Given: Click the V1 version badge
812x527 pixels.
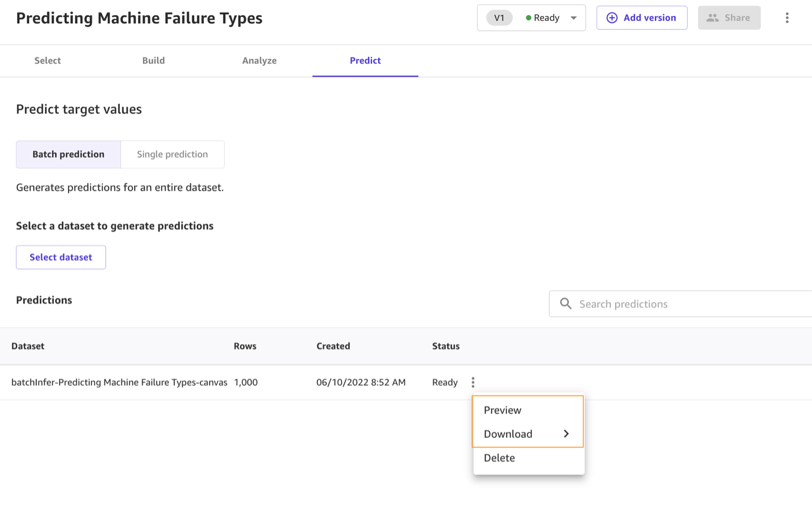Looking at the screenshot, I should click(x=499, y=18).
